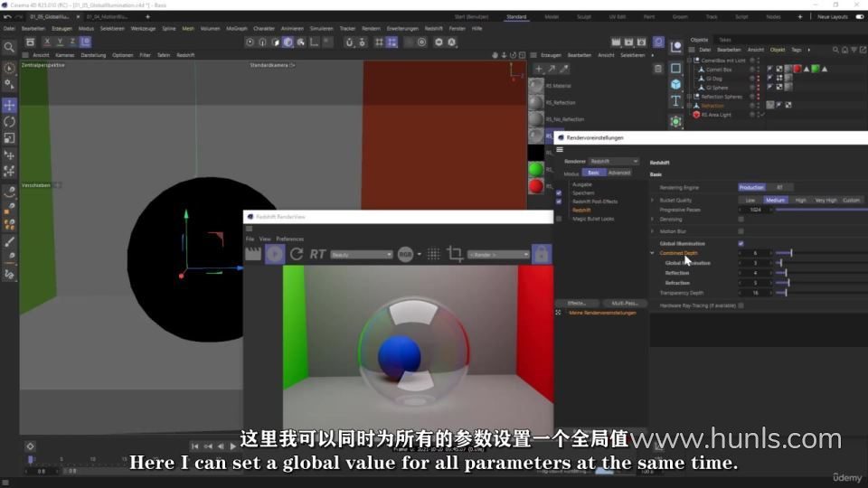
Task: Go to timeline start button
Action: pyautogui.click(x=195, y=446)
